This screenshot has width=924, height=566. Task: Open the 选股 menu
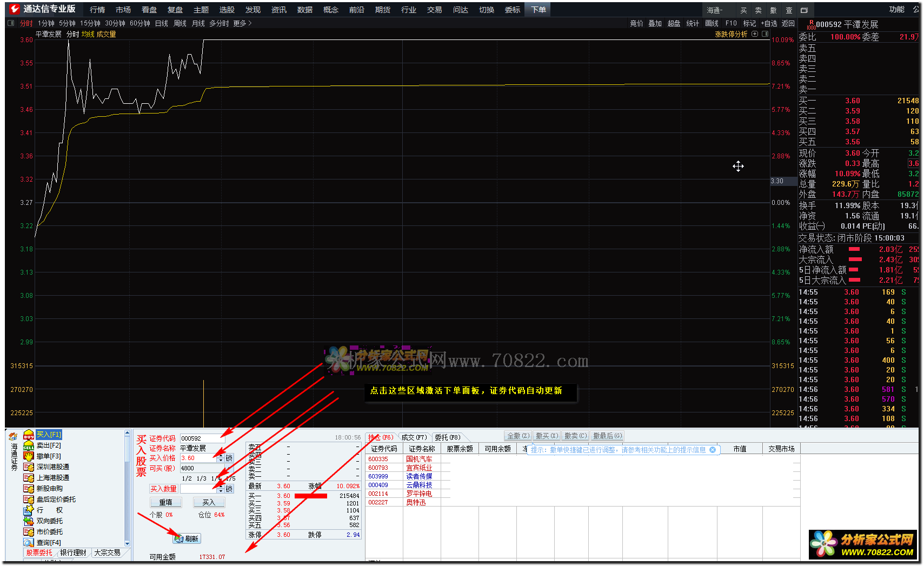[x=227, y=10]
